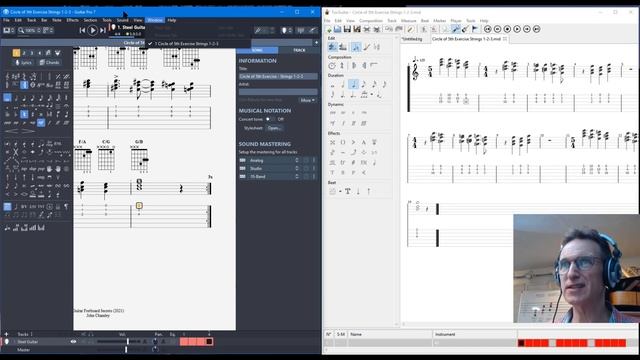
Task: Click the marker flag icon in TuxGuitar toolbar
Action: 475,29
